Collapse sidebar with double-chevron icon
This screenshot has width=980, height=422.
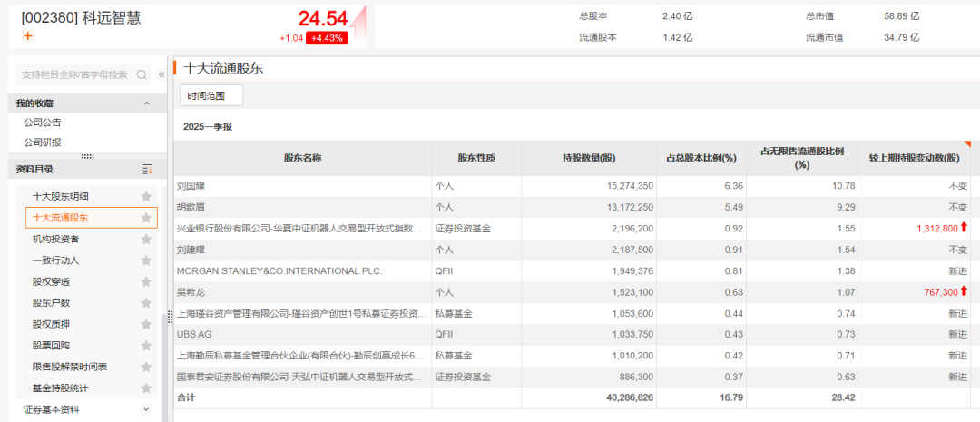[162, 74]
